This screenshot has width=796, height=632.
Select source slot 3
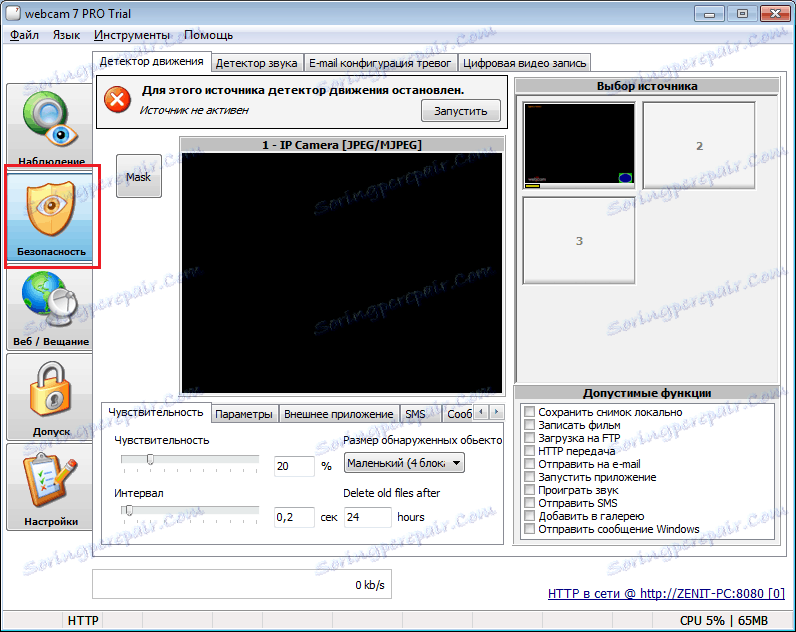[579, 241]
